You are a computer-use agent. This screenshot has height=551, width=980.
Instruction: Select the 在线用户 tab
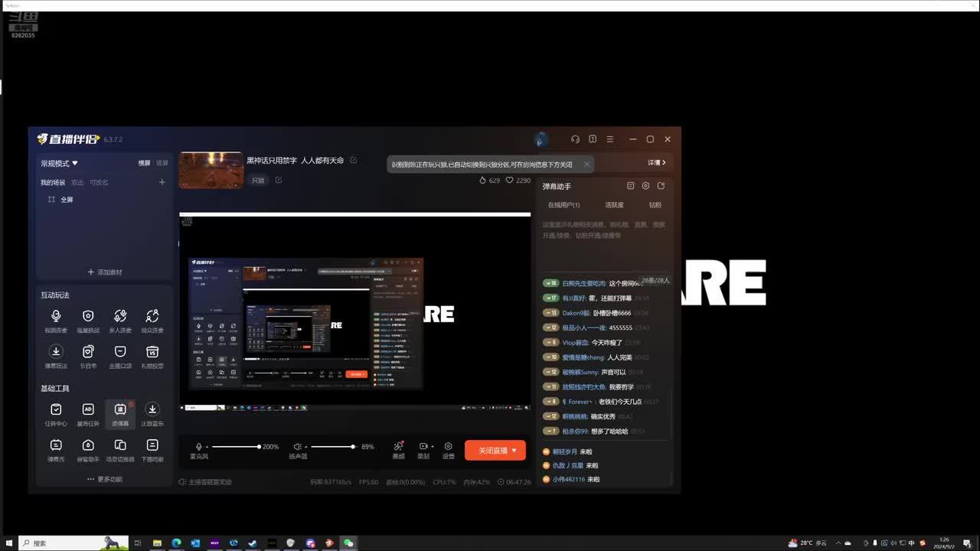point(563,205)
